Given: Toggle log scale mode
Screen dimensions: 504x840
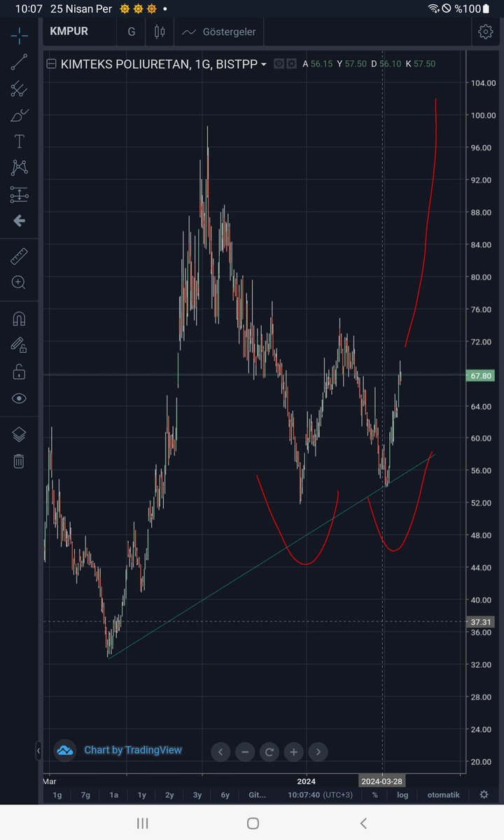Looking at the screenshot, I should (x=402, y=794).
